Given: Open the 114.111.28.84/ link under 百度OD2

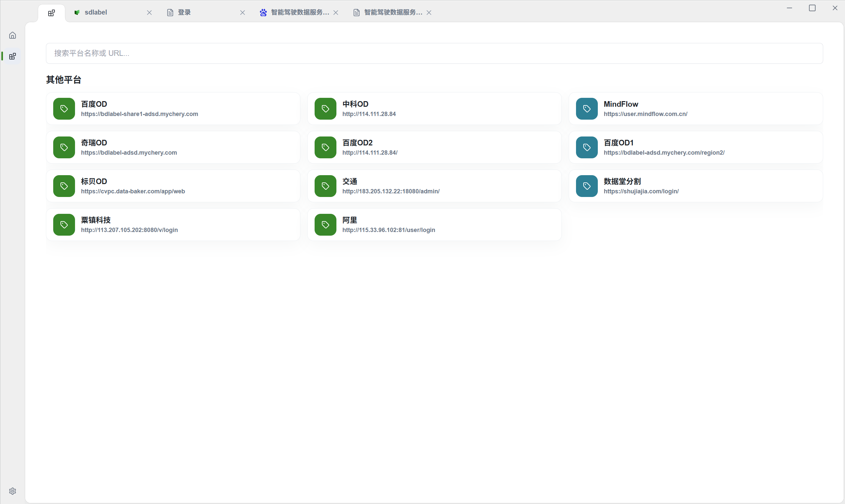Looking at the screenshot, I should [x=370, y=153].
